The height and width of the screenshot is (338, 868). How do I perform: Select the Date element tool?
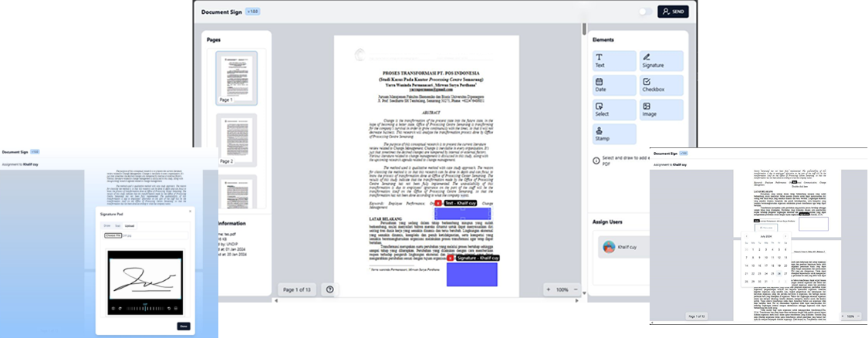tap(614, 86)
